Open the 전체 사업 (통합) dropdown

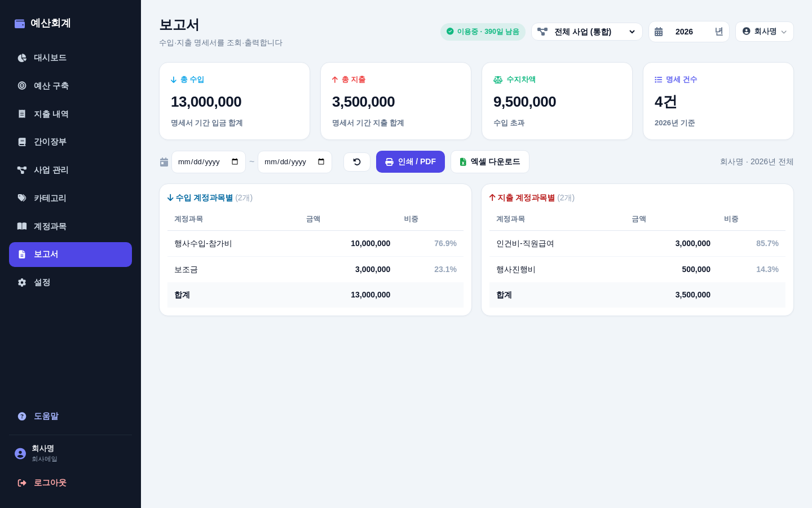587,32
